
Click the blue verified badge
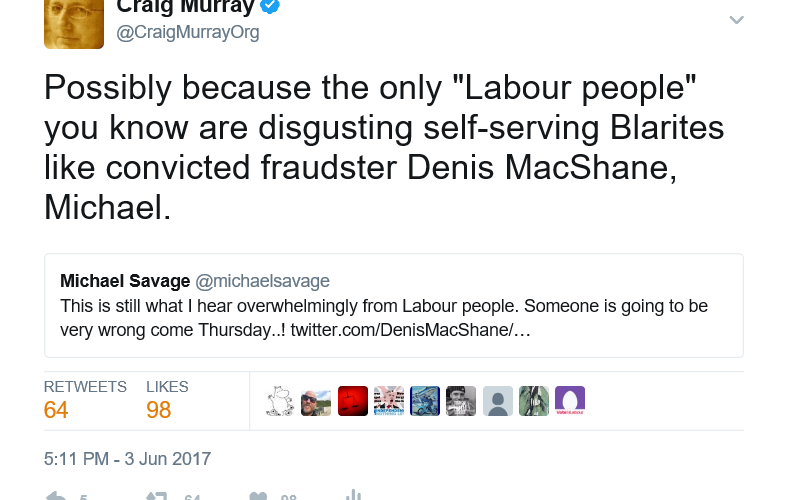(x=270, y=7)
